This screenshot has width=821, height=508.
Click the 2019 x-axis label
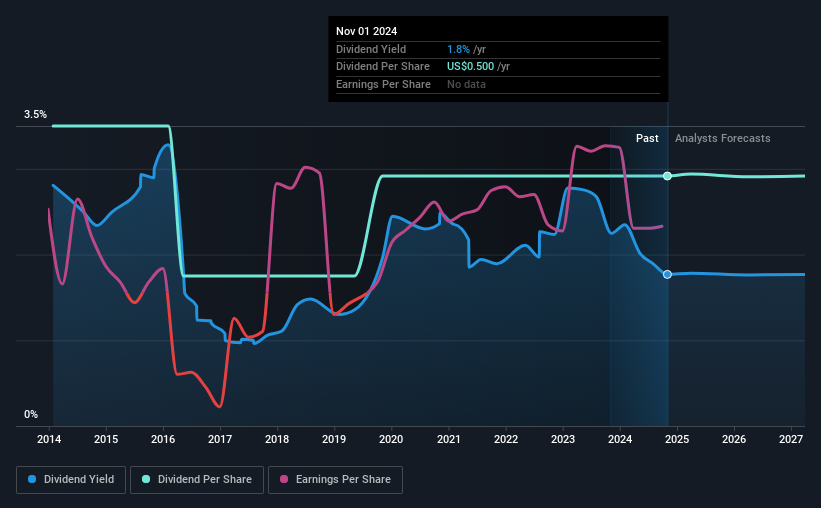coord(334,439)
